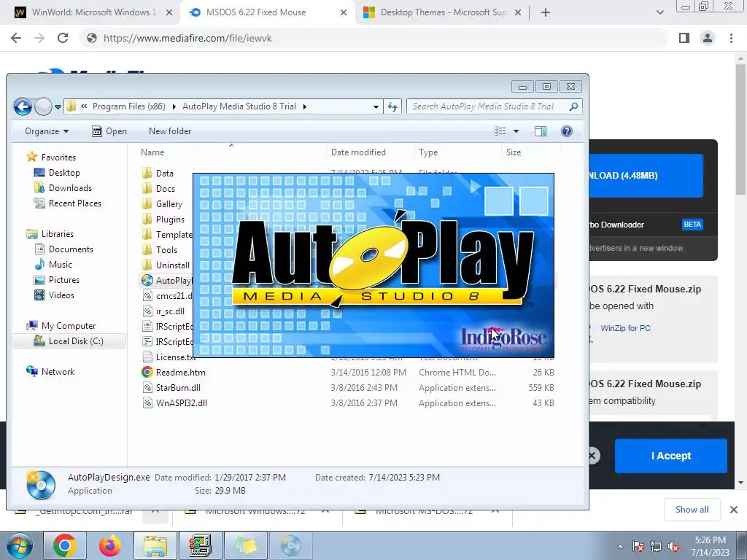Click Show all downloads button
This screenshot has width=747, height=560.
[x=692, y=510]
